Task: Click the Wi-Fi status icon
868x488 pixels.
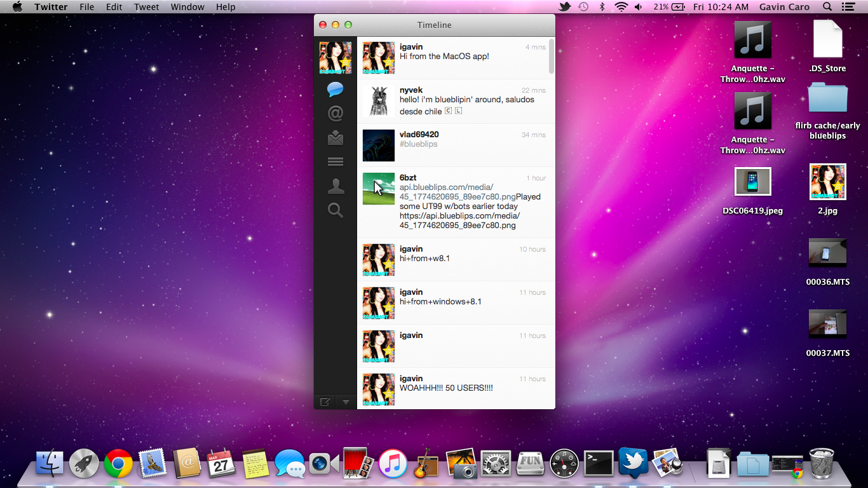Action: click(620, 7)
